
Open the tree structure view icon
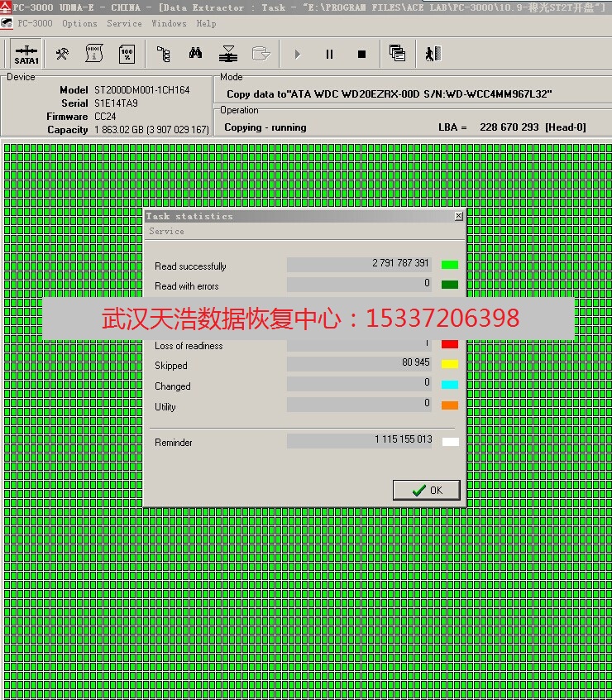point(164,55)
